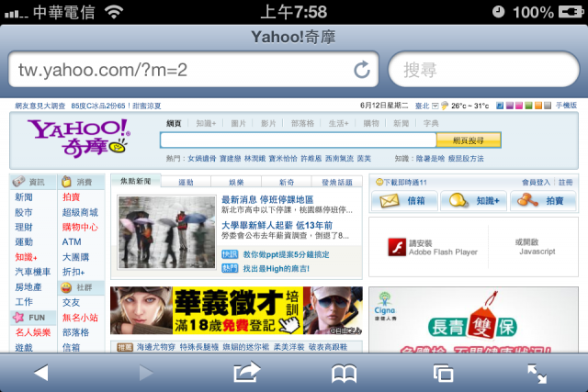Click the 熱門 tag icon
The height and width of the screenshot is (392, 588).
point(230,268)
